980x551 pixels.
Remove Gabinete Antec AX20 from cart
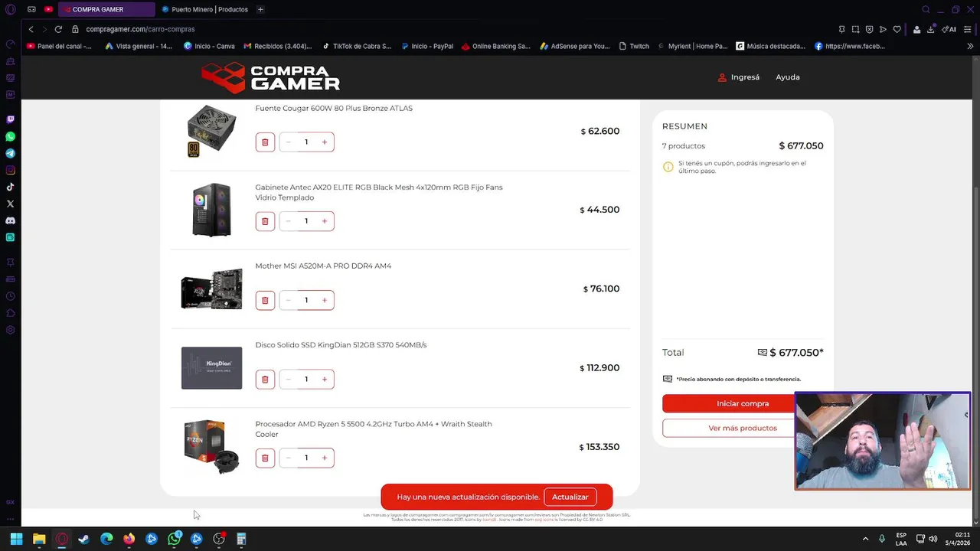265,221
